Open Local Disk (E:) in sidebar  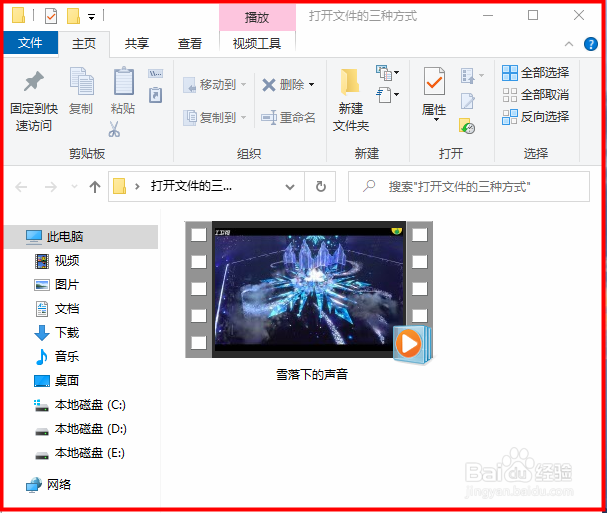click(81, 453)
